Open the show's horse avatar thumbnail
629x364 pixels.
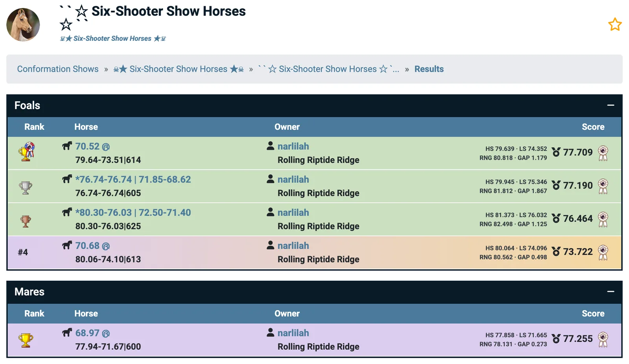[23, 25]
